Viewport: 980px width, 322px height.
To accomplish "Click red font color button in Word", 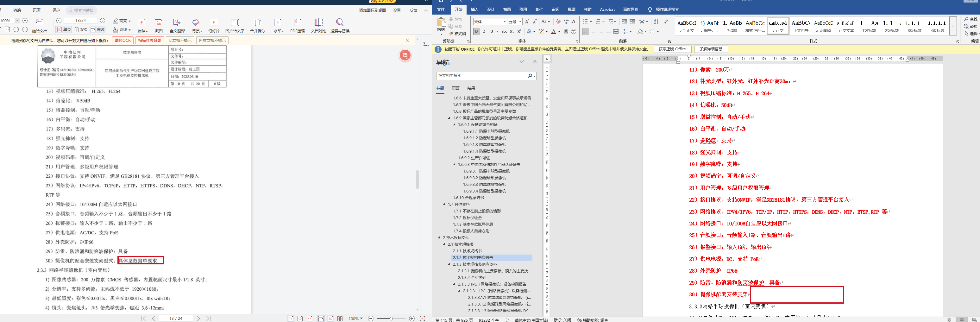I will [554, 32].
